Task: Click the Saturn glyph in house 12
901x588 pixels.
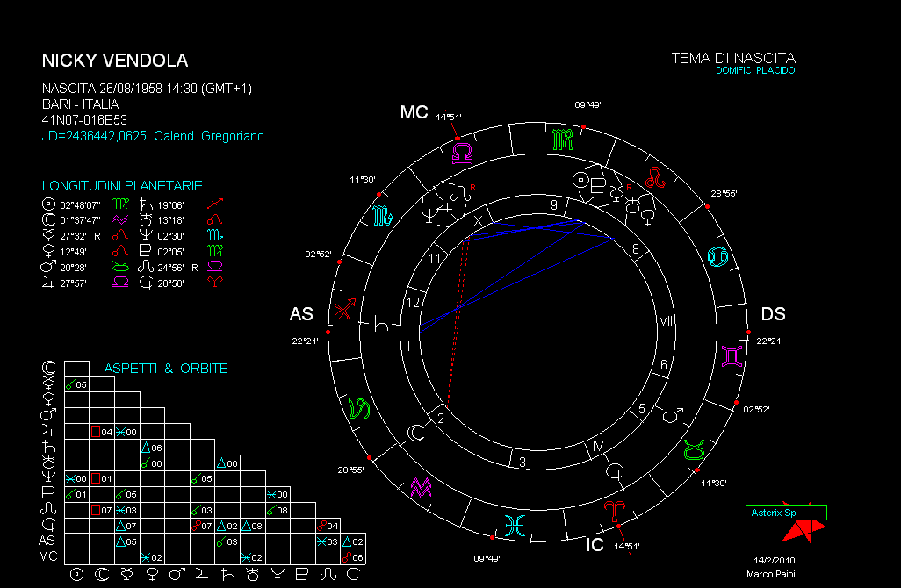Action: point(381,324)
